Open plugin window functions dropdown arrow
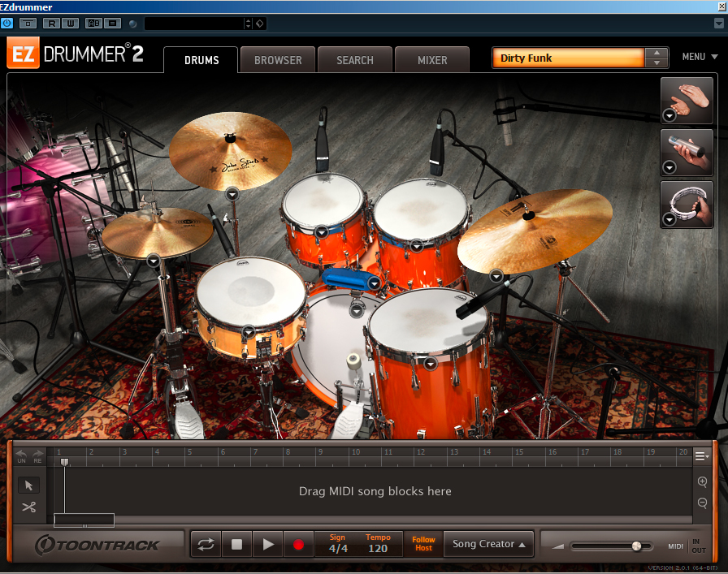 [718, 24]
